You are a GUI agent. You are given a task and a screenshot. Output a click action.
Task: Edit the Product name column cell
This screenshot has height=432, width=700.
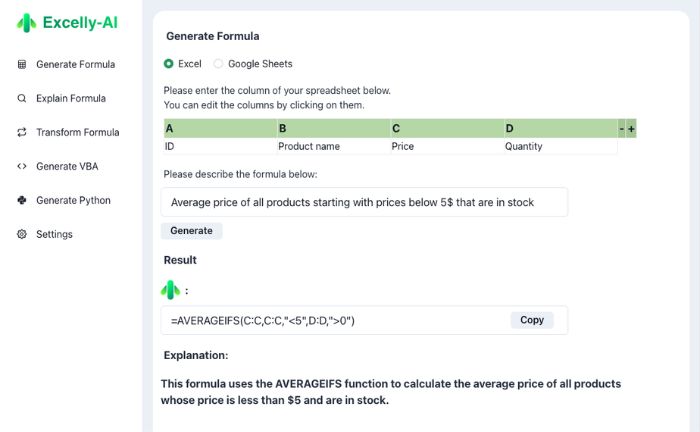(332, 146)
